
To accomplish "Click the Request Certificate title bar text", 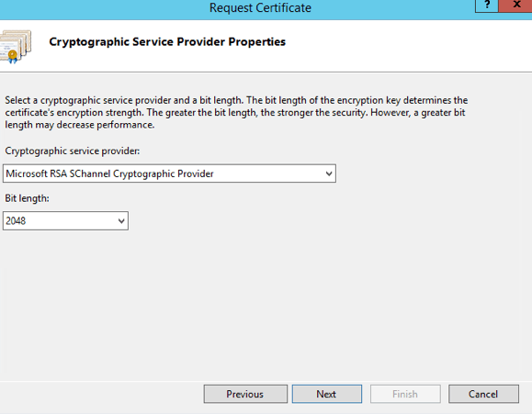I will pos(260,7).
